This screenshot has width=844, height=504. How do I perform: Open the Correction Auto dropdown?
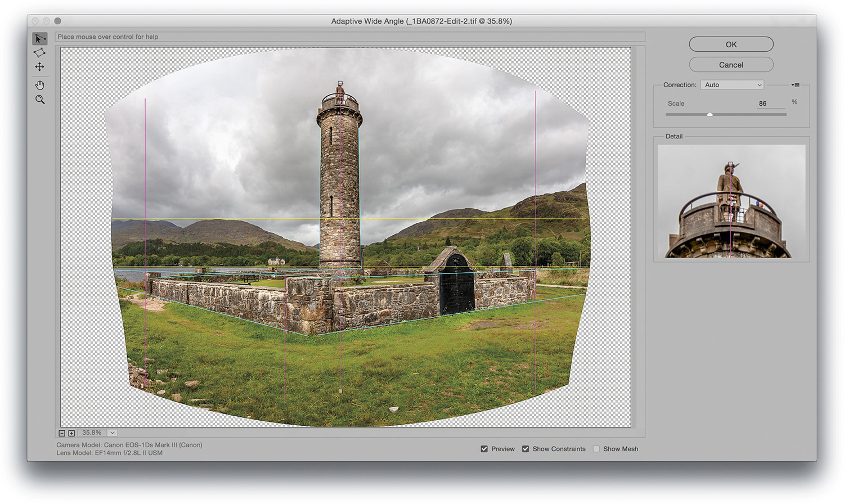click(732, 85)
